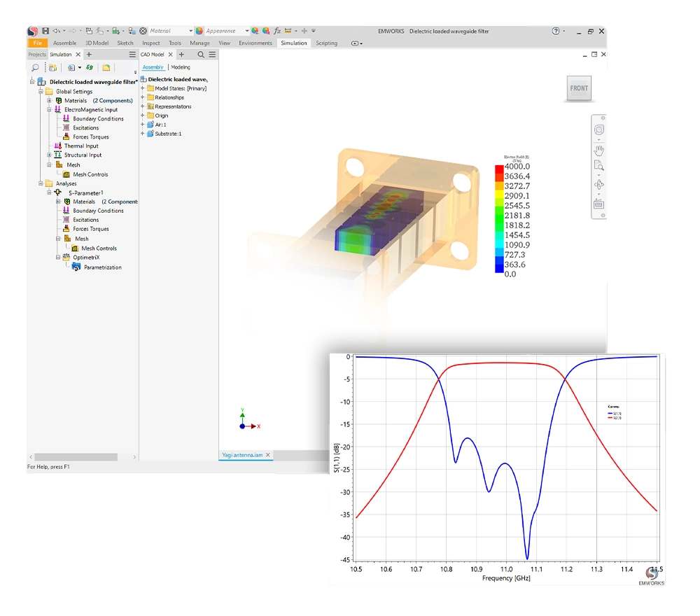The width and height of the screenshot is (700, 616).
Task: Expand the Substrate:1 component
Action: (143, 133)
